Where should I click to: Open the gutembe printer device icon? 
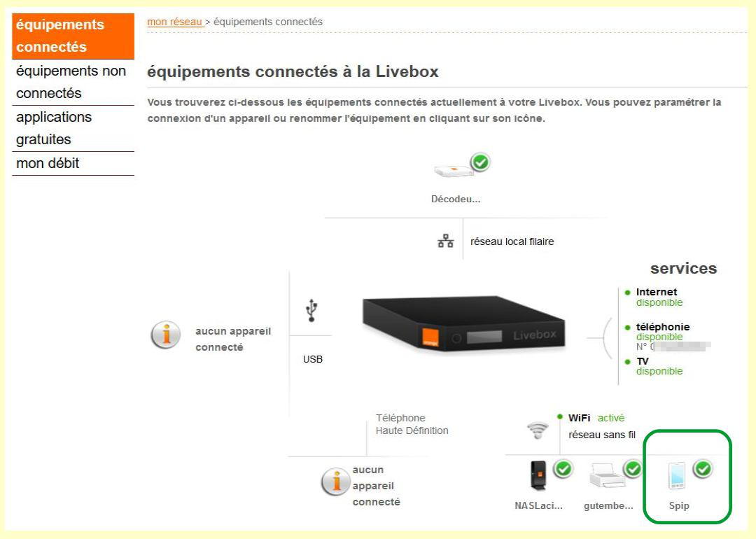click(x=606, y=475)
